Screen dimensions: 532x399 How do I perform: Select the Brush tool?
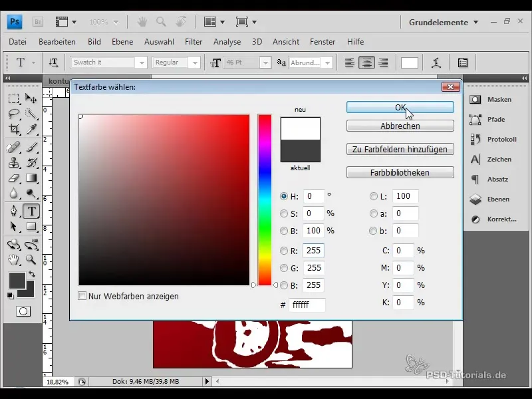[x=31, y=148]
